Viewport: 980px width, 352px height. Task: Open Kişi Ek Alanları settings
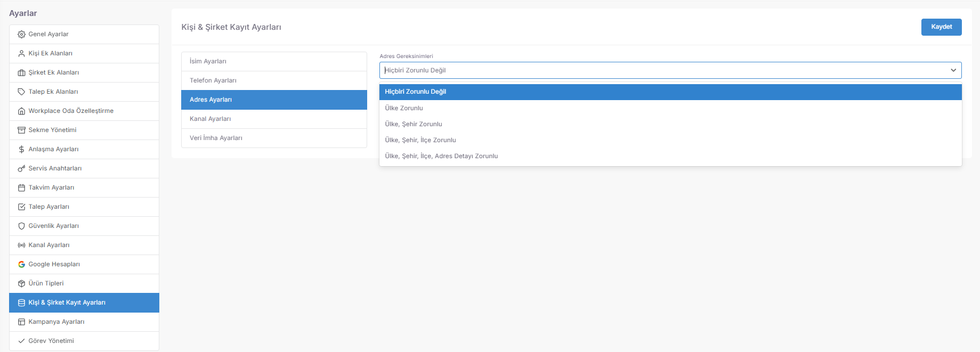tap(84, 53)
